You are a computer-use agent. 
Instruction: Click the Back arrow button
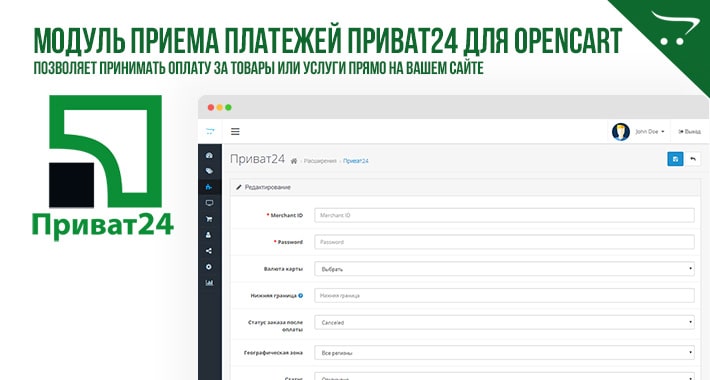coord(692,159)
